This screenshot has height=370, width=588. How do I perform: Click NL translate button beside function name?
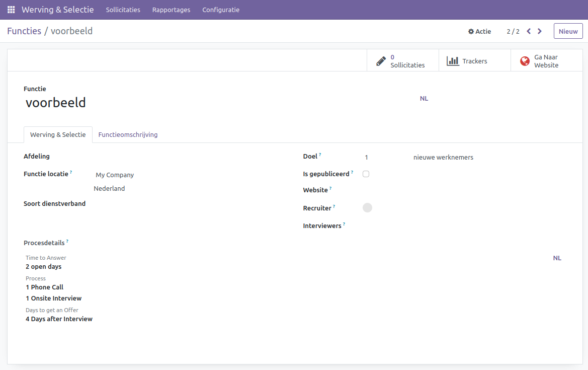[424, 99]
